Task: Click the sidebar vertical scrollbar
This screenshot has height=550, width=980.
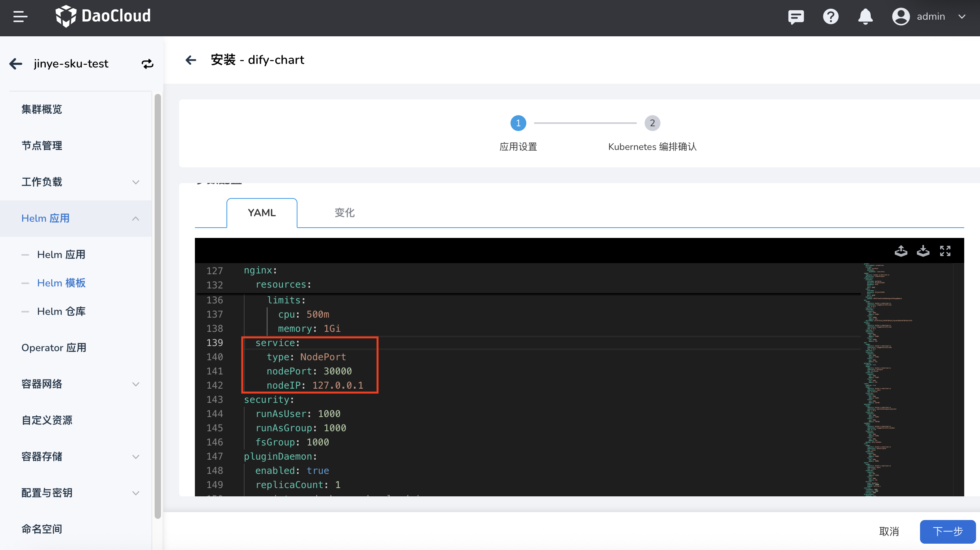Action: 157,306
